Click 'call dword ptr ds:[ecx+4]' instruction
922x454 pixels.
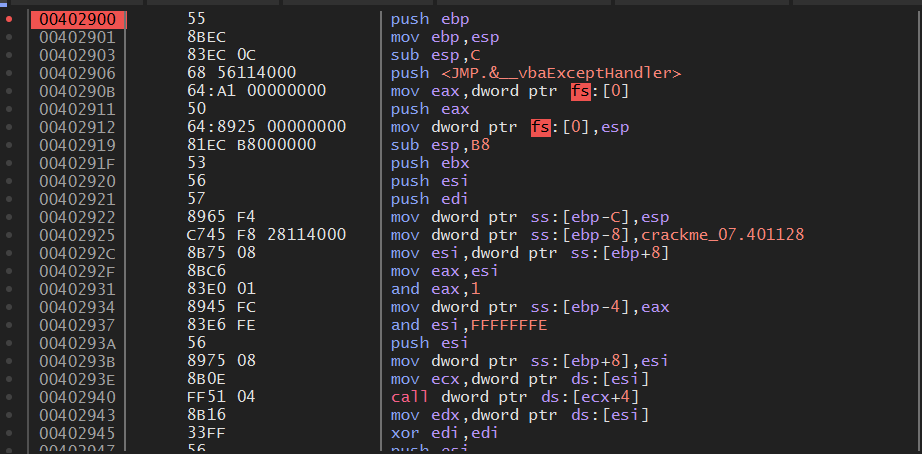[x=515, y=398]
